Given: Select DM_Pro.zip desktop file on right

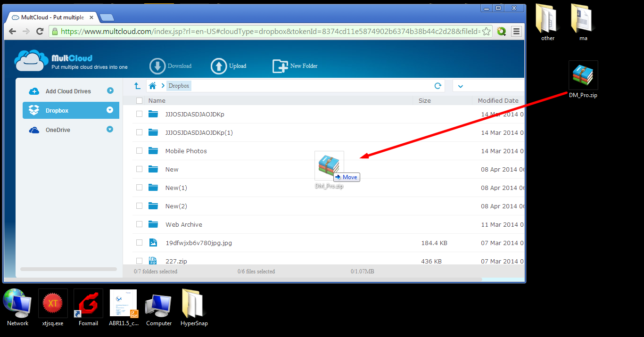Looking at the screenshot, I should click(x=583, y=80).
